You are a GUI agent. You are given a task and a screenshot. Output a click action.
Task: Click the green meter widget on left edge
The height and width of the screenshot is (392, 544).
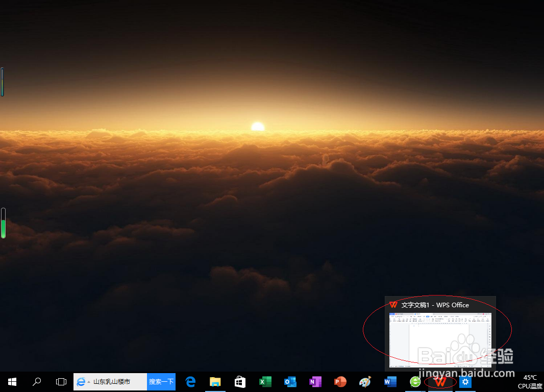3,223
